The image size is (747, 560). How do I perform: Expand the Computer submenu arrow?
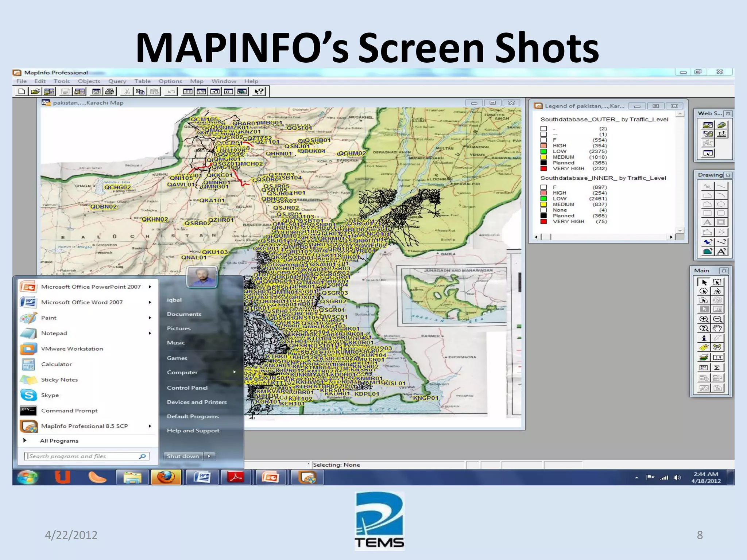click(235, 372)
